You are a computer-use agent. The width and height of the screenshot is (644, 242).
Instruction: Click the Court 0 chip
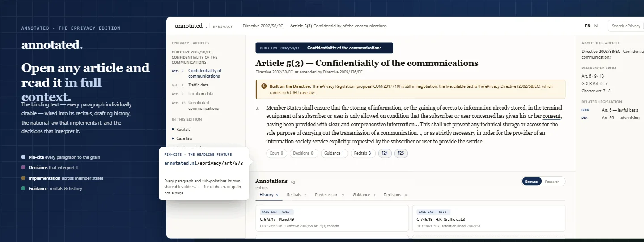[276, 153]
